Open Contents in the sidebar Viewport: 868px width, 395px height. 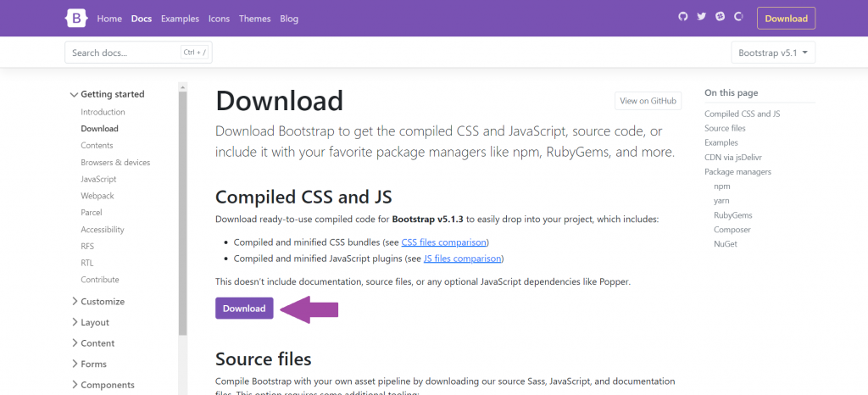point(97,146)
